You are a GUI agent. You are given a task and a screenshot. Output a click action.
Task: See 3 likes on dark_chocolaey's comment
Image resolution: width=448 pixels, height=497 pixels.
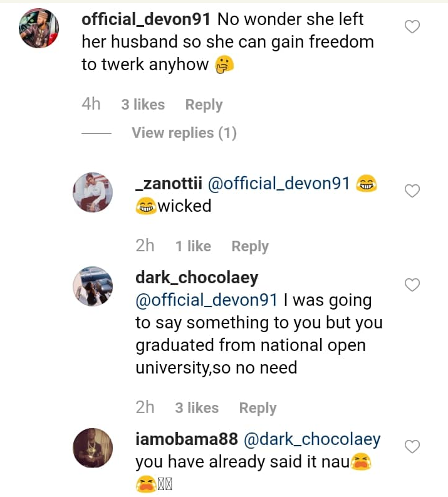click(197, 408)
